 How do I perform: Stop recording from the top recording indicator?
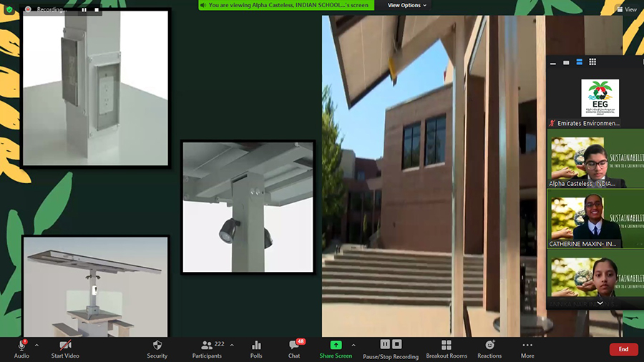pyautogui.click(x=95, y=10)
